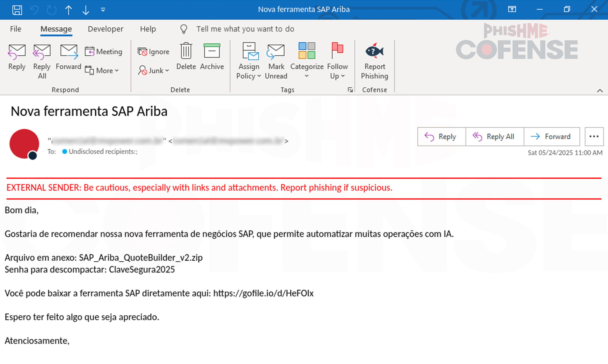Expand the More respond options dropdown
The height and width of the screenshot is (364, 608).
coord(102,70)
